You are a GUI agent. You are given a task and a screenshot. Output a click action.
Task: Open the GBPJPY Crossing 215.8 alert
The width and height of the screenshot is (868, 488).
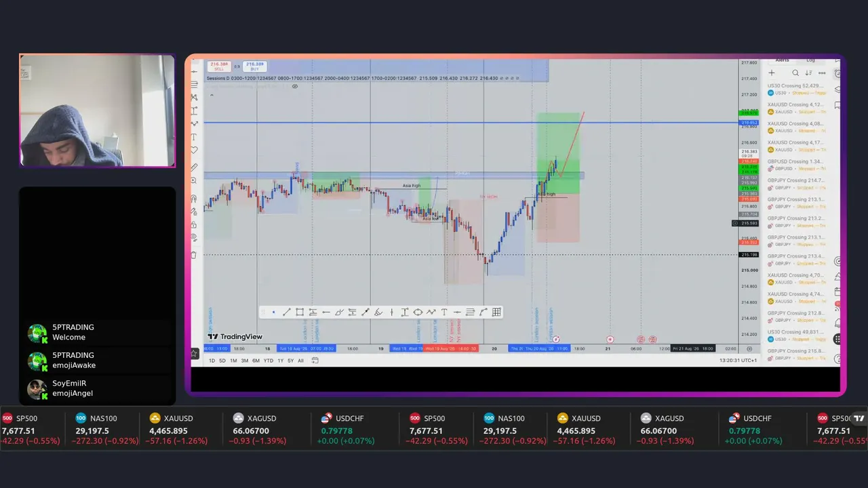796,354
